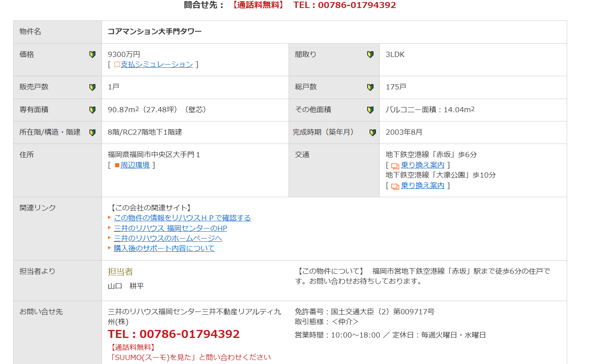The width and height of the screenshot is (590, 364).
Task: Click the beginner mark icon beside 総戸数
Action: 370,87
